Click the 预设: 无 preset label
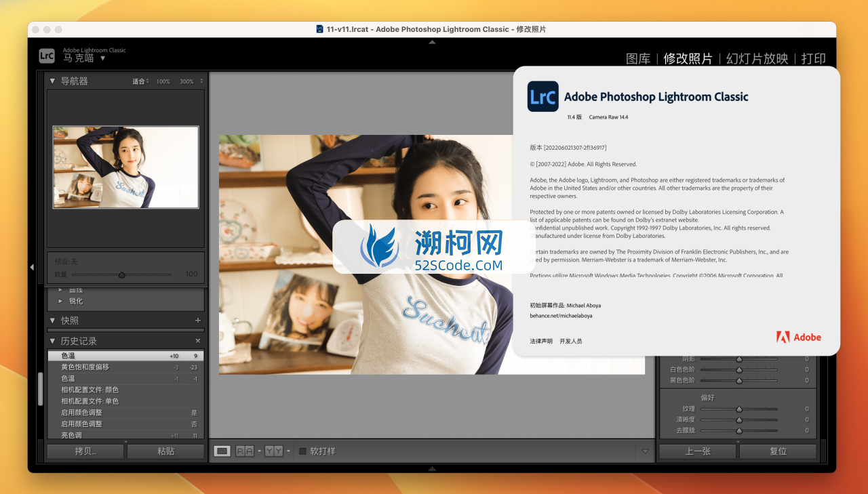Image resolution: width=868 pixels, height=494 pixels. coord(66,262)
